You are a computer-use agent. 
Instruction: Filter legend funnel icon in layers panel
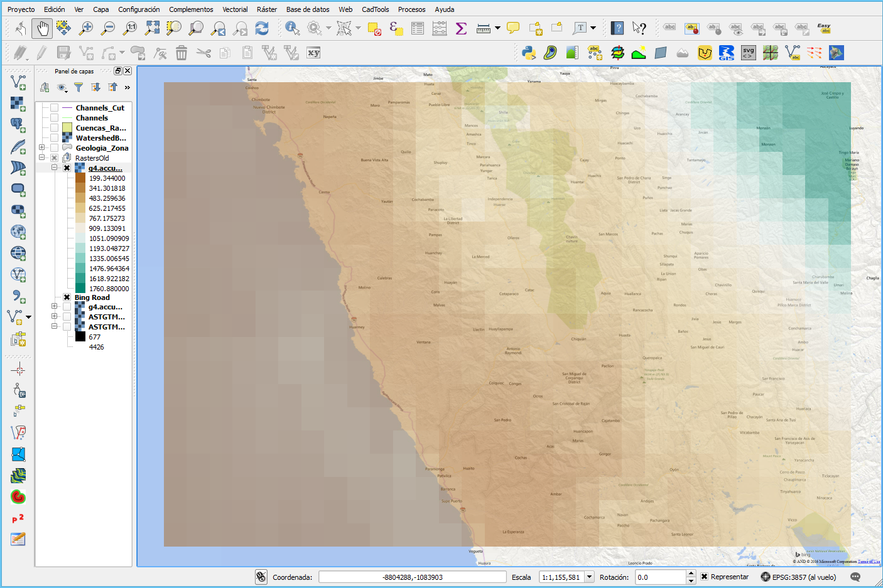[79, 87]
